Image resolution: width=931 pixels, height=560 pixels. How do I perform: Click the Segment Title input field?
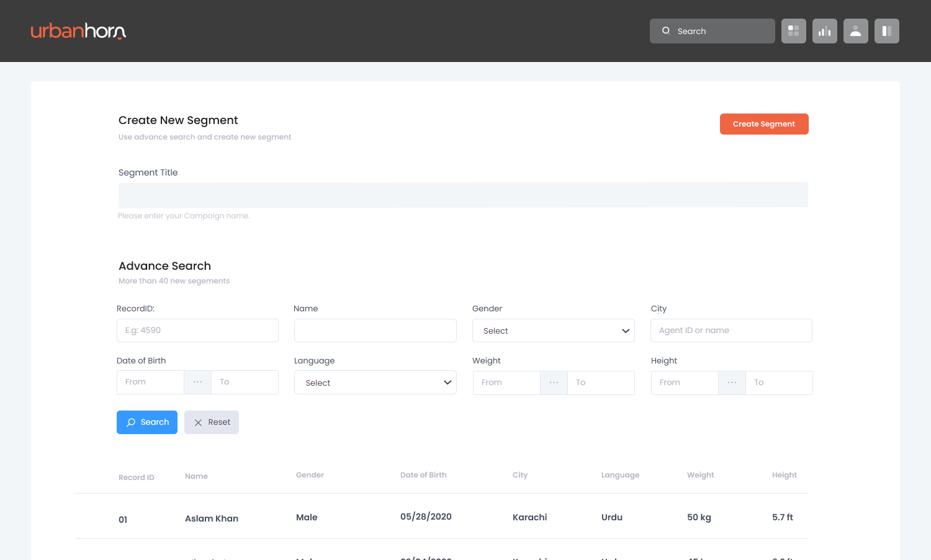click(462, 194)
